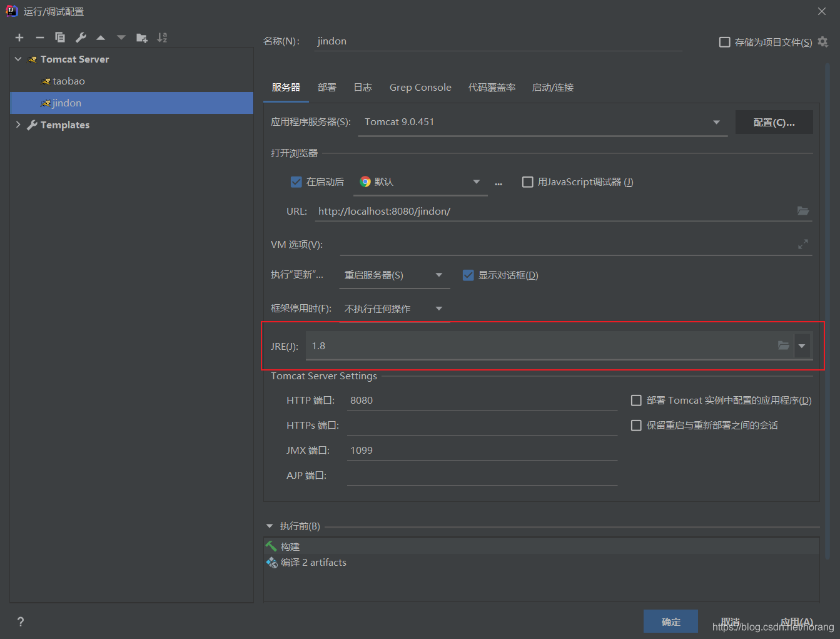840x639 pixels.
Task: Sort configurations alphabetically
Action: [162, 38]
